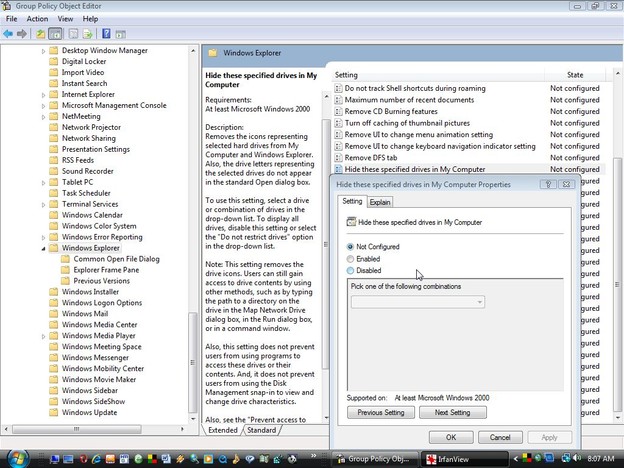624x468 pixels.
Task: Click the Previous Setting button
Action: [381, 413]
